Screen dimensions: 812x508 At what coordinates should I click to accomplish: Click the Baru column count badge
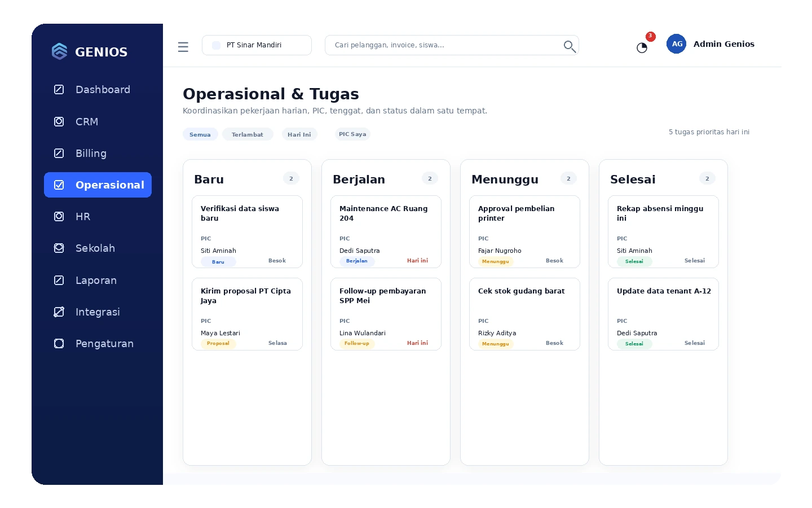click(291, 178)
